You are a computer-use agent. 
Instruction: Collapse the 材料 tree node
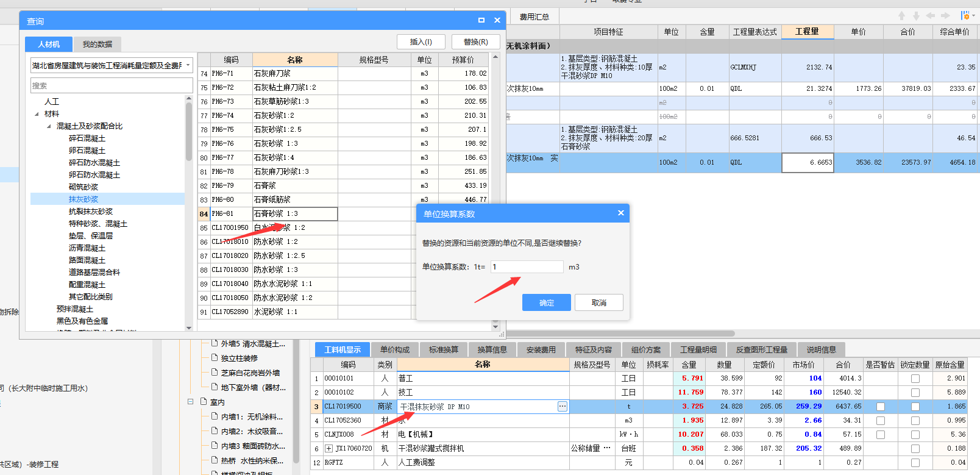click(37, 114)
